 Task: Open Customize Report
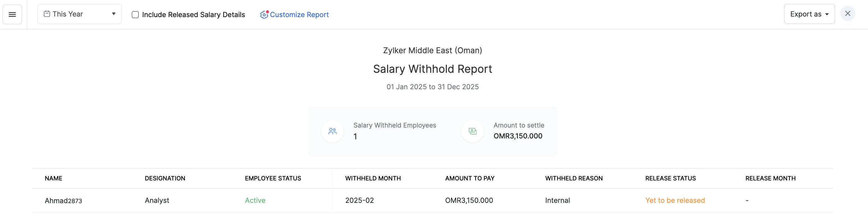300,15
